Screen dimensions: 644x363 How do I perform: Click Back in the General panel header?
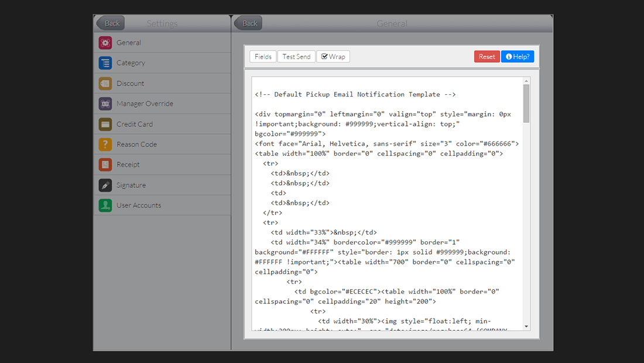(248, 23)
